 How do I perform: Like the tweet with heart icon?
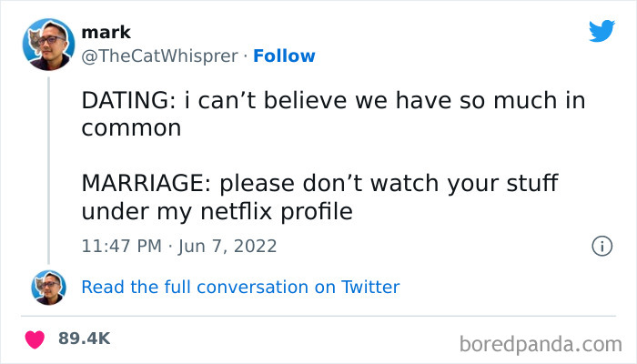pyautogui.click(x=35, y=339)
